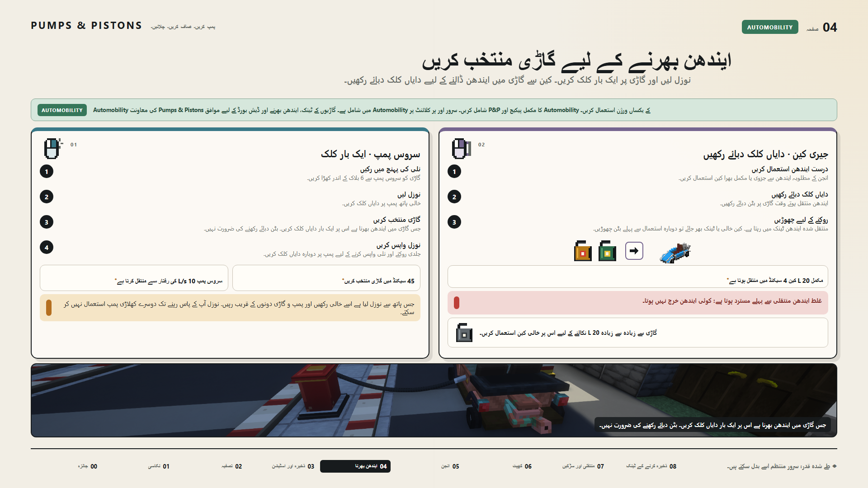
Task: Select the green jerry can icon
Action: [x=607, y=251]
